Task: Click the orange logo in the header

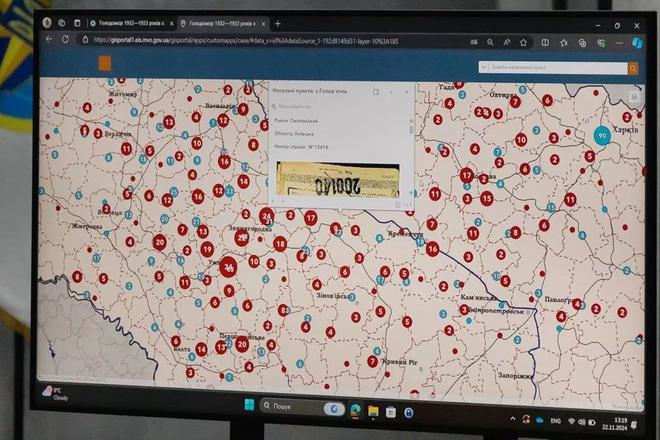Action: 104,63
